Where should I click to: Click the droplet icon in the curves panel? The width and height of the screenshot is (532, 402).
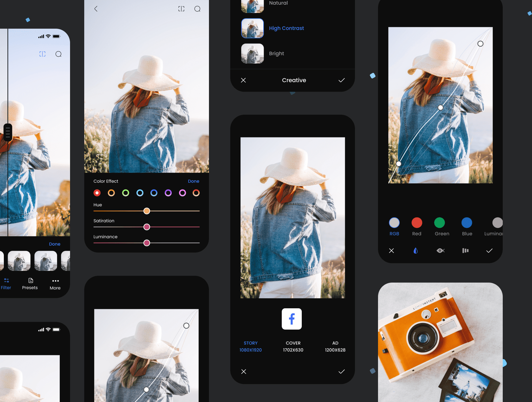[416, 250]
